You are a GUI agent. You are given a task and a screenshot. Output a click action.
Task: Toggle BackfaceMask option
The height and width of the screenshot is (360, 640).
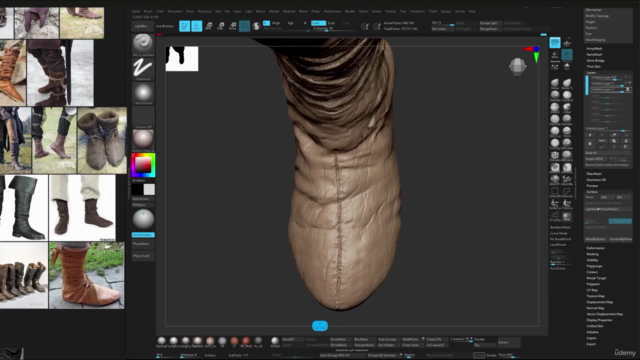pos(560,227)
